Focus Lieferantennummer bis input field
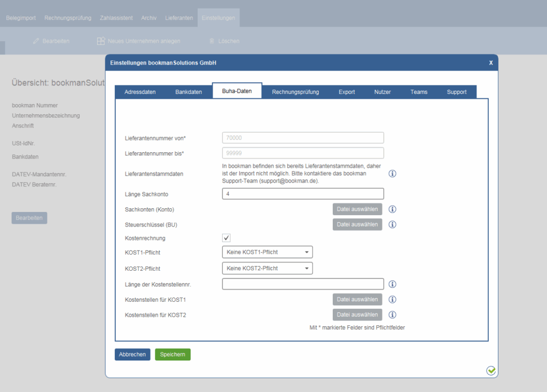The height and width of the screenshot is (392, 547). 303,153
